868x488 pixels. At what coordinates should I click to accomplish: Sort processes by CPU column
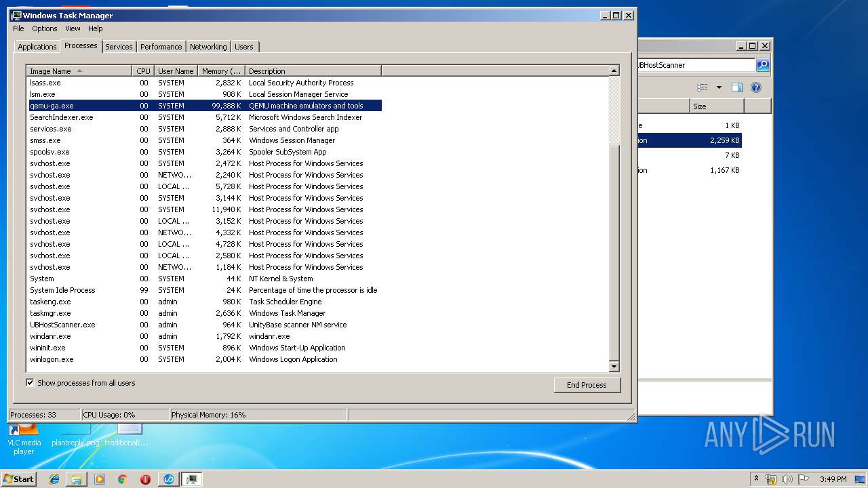pos(143,70)
